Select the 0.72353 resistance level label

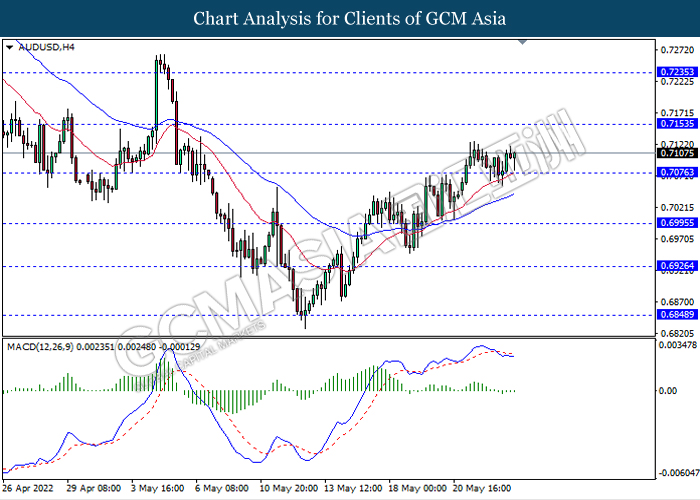tap(677, 72)
